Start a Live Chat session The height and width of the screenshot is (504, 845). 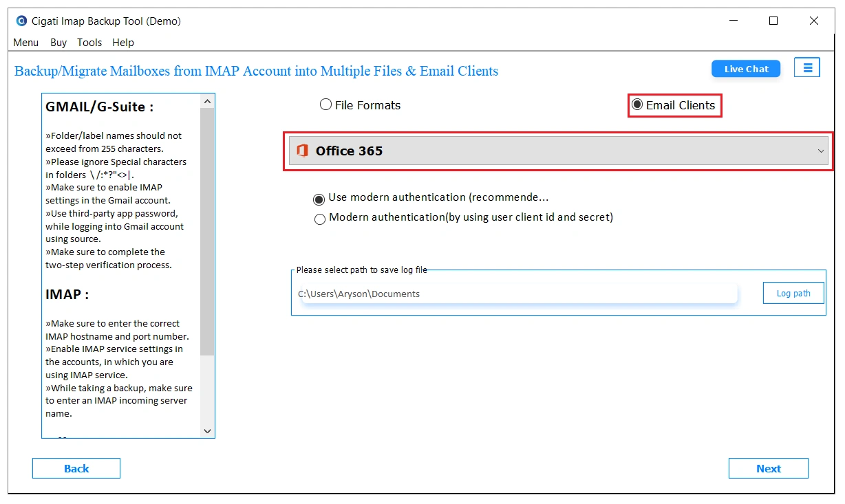pyautogui.click(x=746, y=69)
